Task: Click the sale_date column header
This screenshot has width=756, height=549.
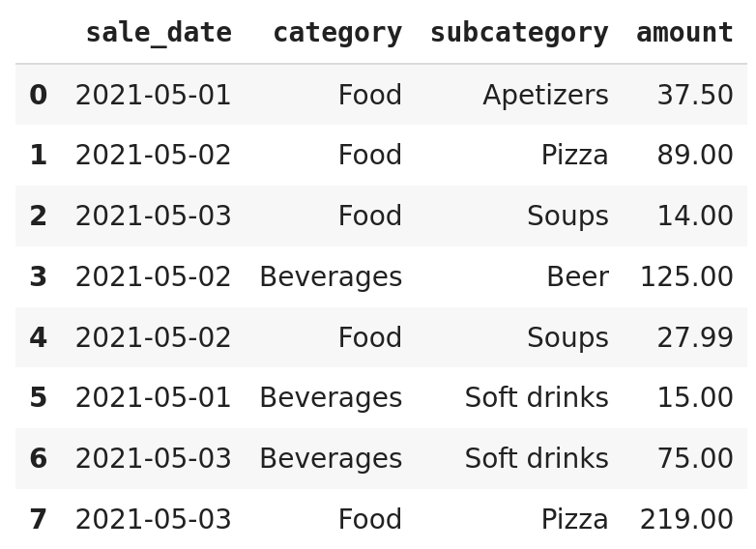Action: pos(159,33)
